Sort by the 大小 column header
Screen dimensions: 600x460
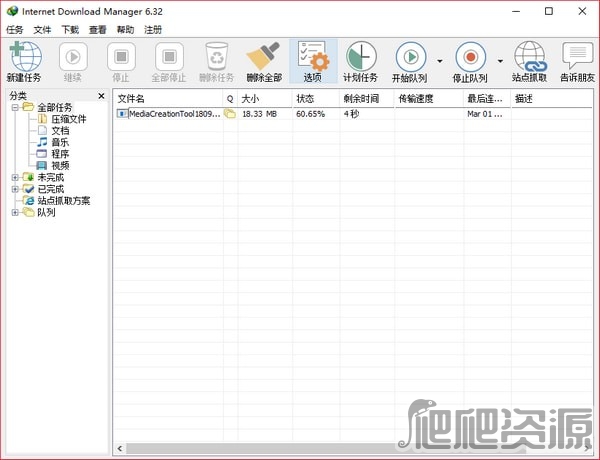(x=265, y=99)
